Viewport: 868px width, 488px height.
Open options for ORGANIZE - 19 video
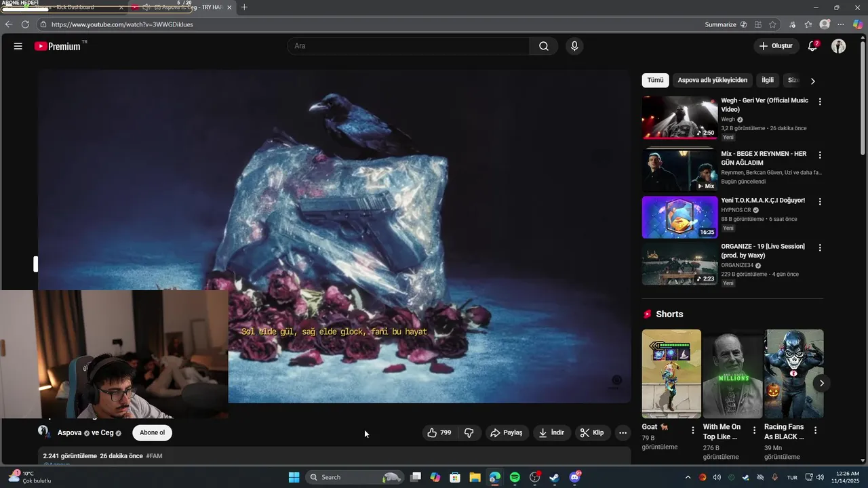pyautogui.click(x=820, y=247)
